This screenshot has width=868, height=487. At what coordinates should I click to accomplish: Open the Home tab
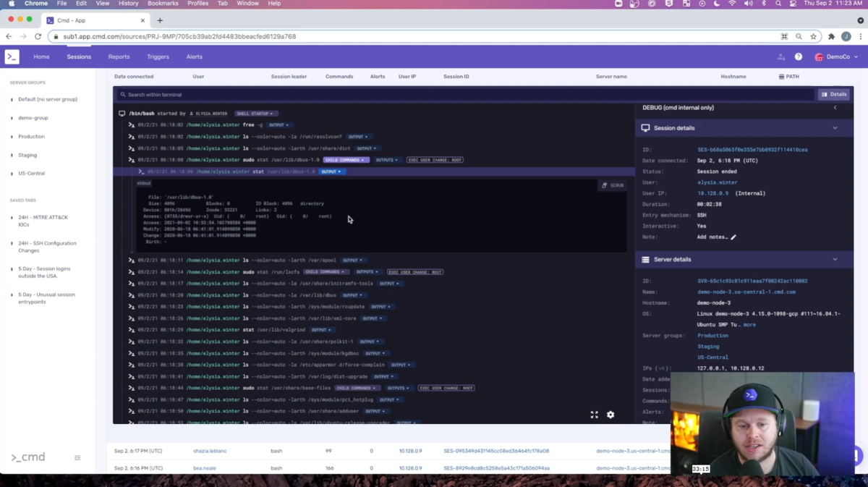41,56
